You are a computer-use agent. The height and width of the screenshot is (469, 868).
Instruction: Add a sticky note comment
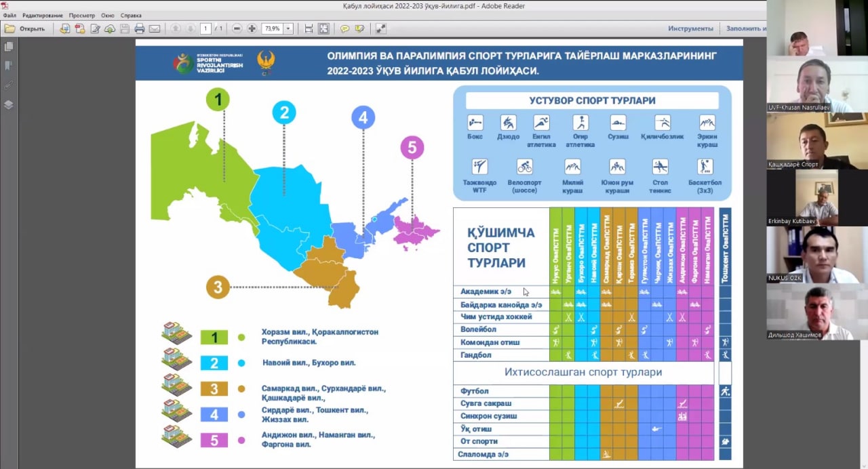pyautogui.click(x=344, y=28)
